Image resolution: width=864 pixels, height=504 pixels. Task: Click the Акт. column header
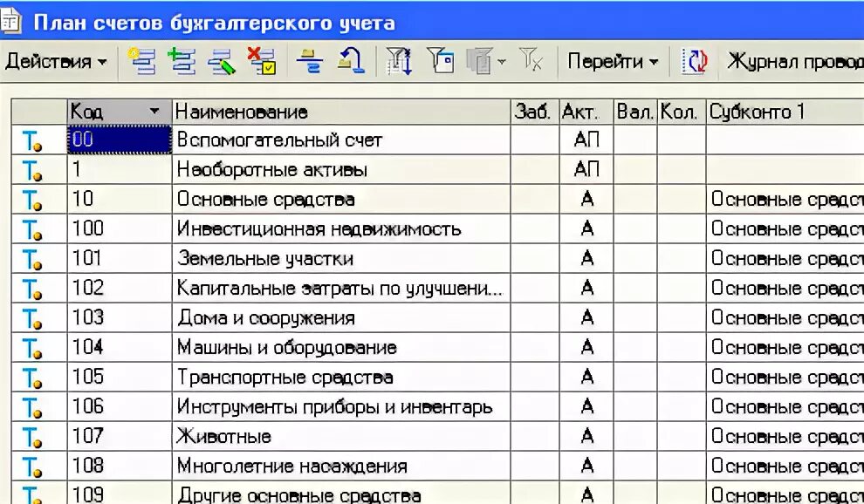586,112
